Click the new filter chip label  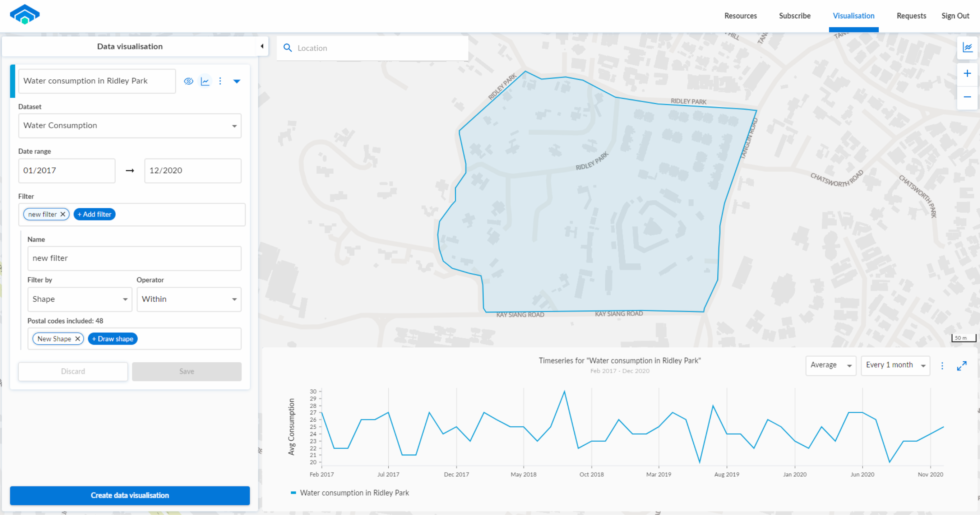pos(42,214)
